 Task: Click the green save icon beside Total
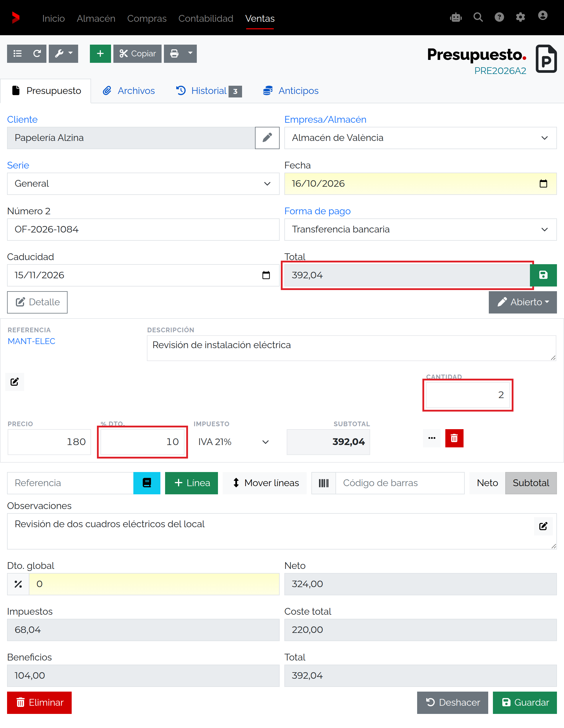pos(543,275)
